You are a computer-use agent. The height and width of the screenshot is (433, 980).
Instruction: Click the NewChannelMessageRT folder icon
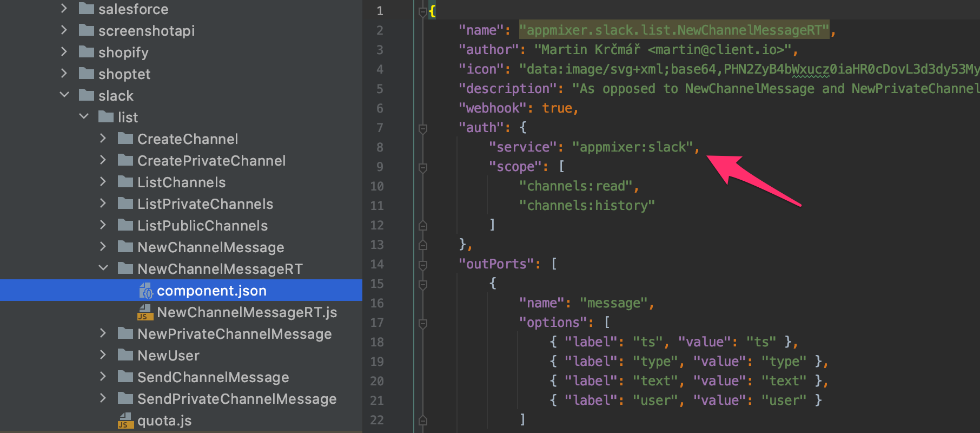pos(125,268)
